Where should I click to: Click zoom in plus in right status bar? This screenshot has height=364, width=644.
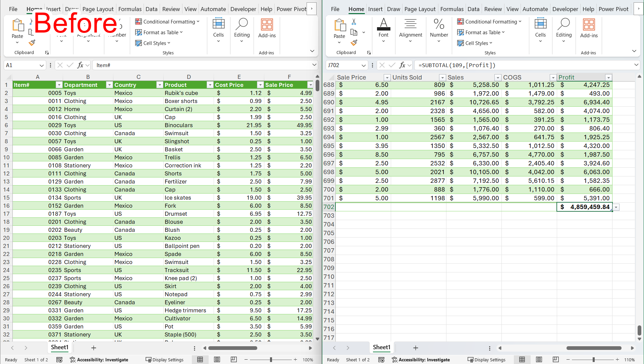click(x=617, y=360)
